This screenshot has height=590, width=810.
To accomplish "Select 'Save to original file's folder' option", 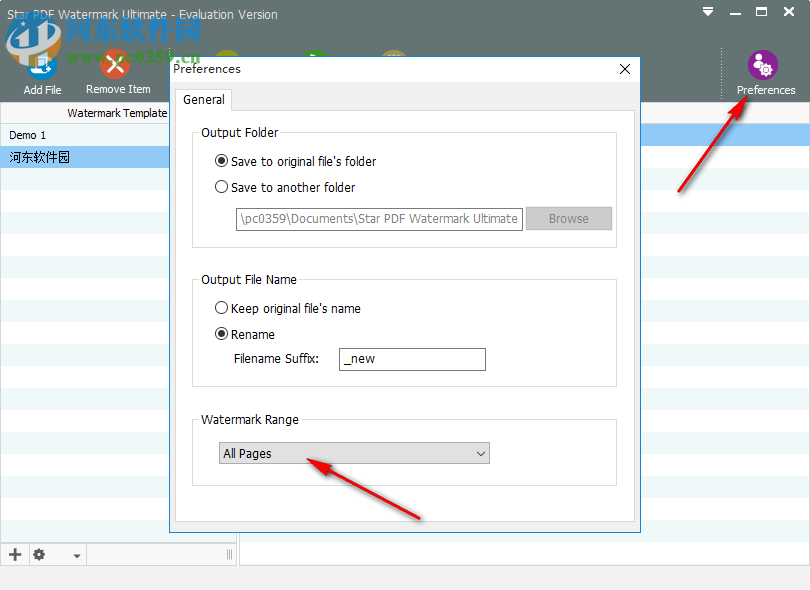I will 295,161.
